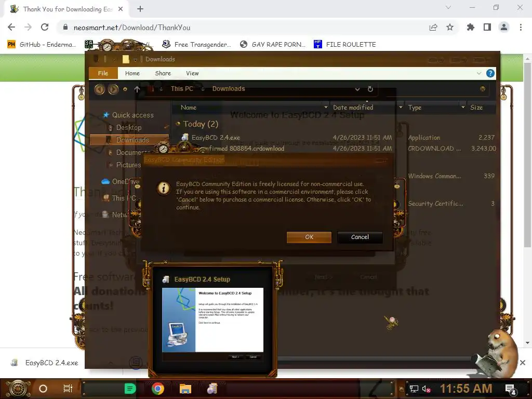Click Cancel in EasyBCD Community Edition dialog
The width and height of the screenshot is (532, 399).
pyautogui.click(x=360, y=237)
